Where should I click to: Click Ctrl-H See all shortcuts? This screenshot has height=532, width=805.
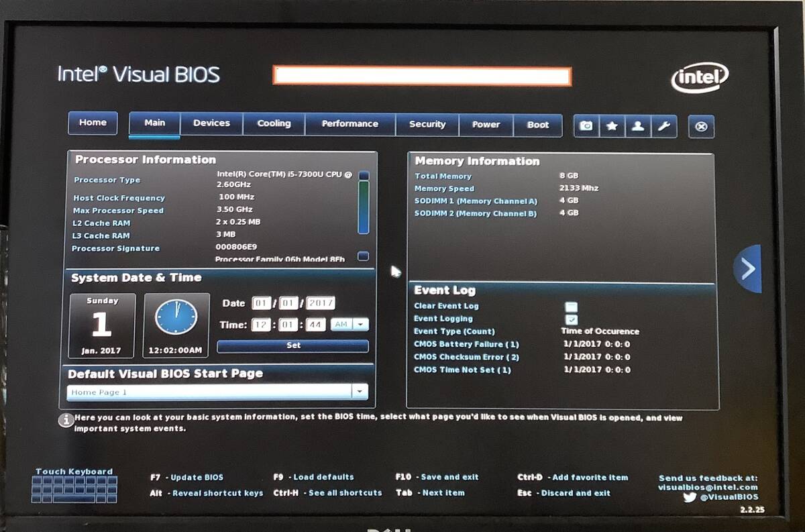327,492
